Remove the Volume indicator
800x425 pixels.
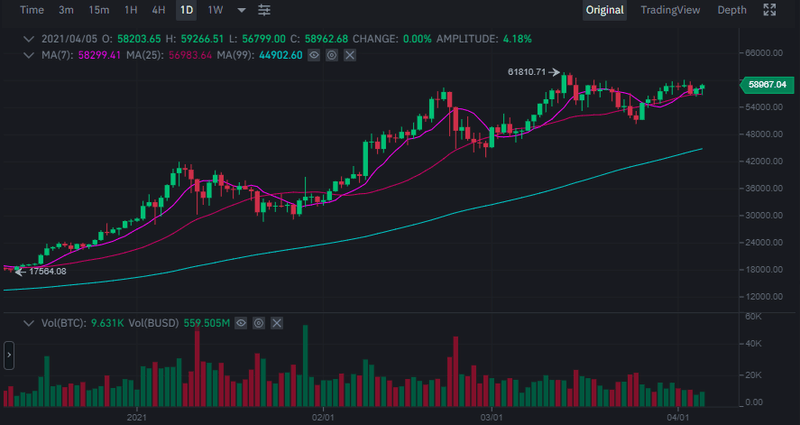(x=277, y=323)
